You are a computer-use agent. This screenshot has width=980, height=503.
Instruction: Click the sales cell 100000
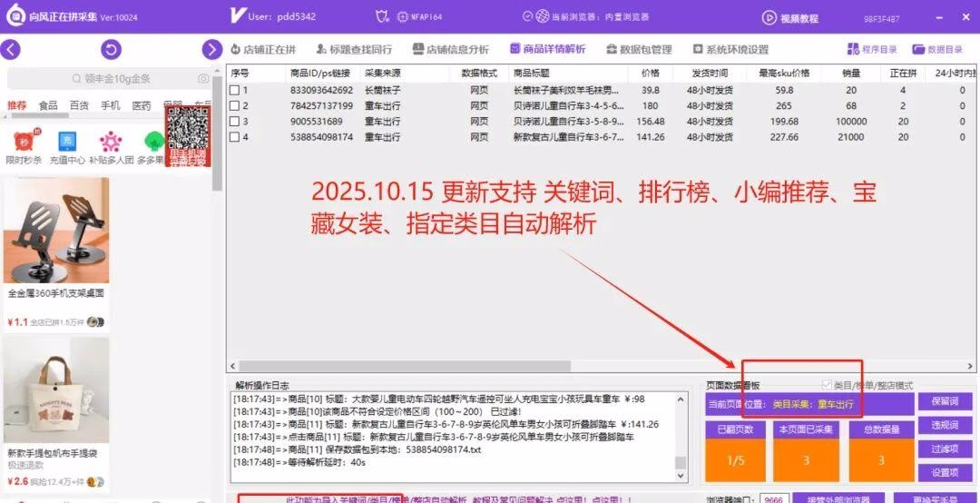point(851,122)
